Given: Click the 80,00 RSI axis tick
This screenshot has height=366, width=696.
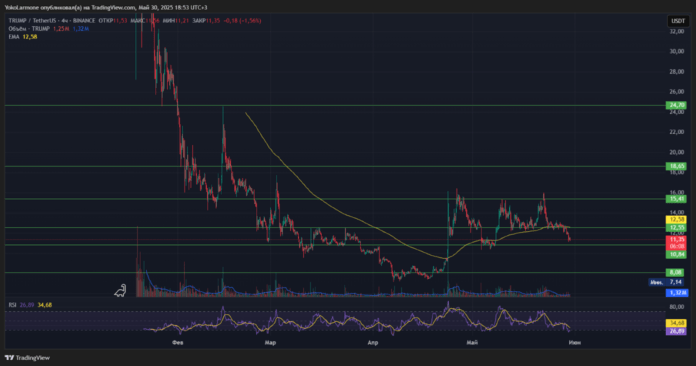Looking at the screenshot, I should pyautogui.click(x=676, y=307).
